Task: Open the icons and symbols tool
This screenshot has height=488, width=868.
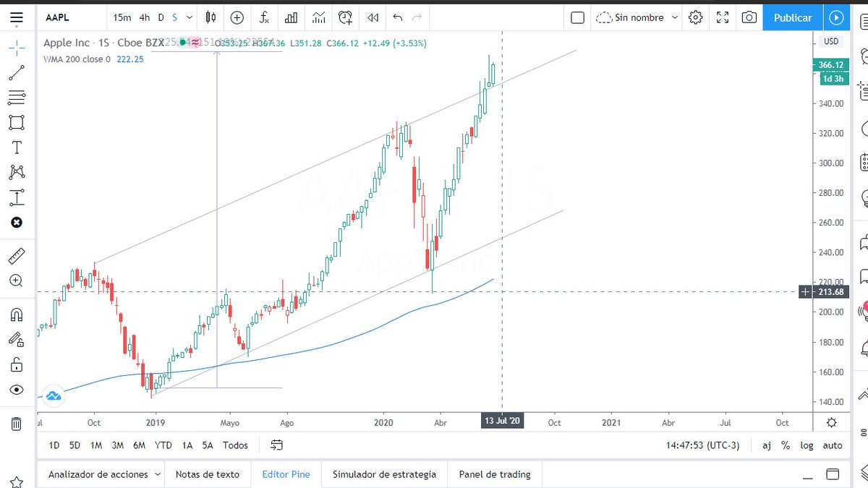Action: tap(17, 223)
